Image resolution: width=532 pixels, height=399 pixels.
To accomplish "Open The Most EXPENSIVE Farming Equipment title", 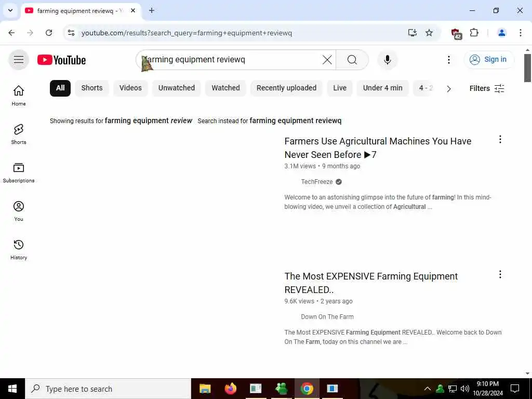I will pos(371,283).
